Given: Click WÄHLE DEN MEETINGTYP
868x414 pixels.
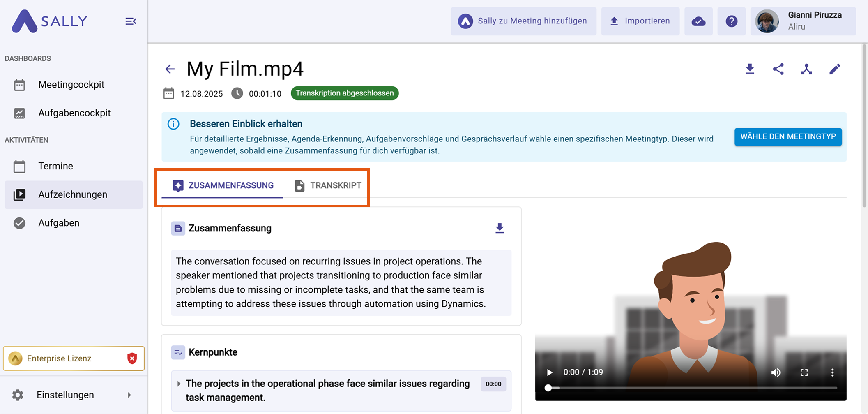Looking at the screenshot, I should tap(788, 137).
